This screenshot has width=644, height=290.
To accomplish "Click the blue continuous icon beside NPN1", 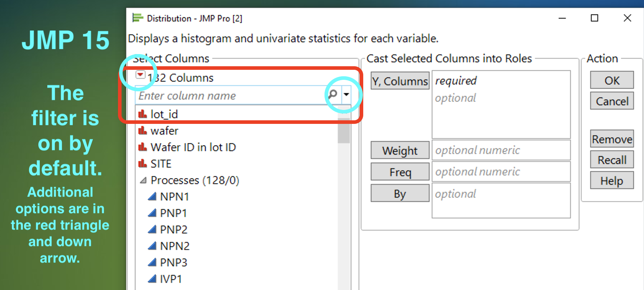I will point(152,197).
